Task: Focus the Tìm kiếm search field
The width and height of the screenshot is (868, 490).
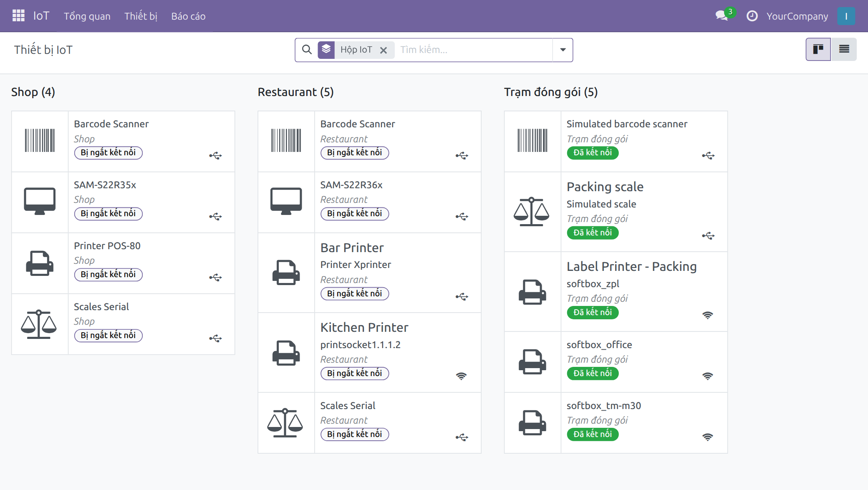Action: pos(474,50)
